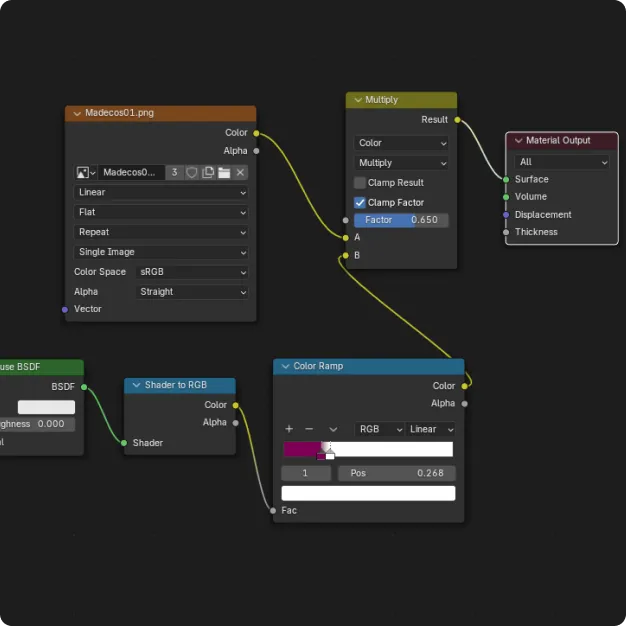Open the Repeat extension dropdown
This screenshot has height=626, width=626.
[x=161, y=232]
